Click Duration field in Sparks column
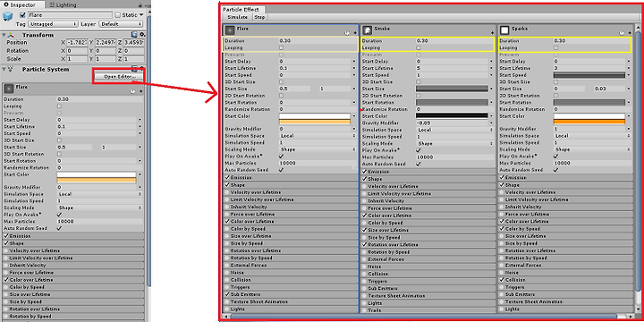 592,41
